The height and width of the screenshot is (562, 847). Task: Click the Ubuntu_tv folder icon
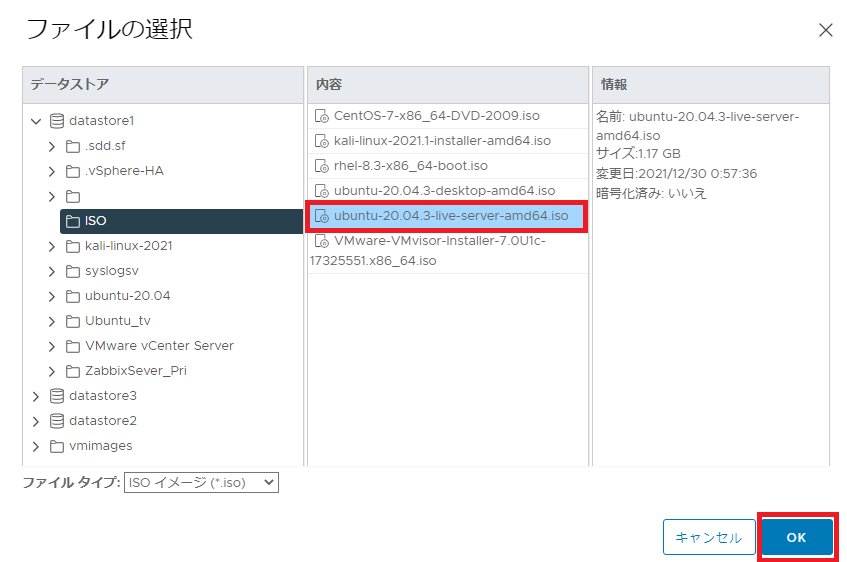pos(73,321)
